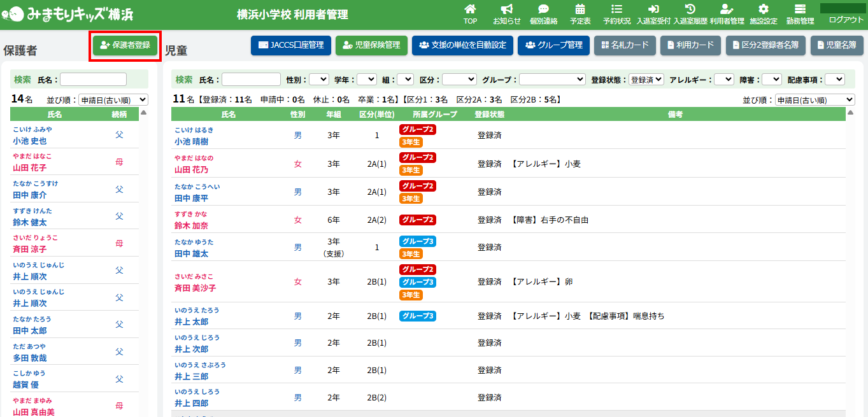This screenshot has height=417, width=868.
Task: Open the 登録状態 dropdown
Action: tap(646, 80)
